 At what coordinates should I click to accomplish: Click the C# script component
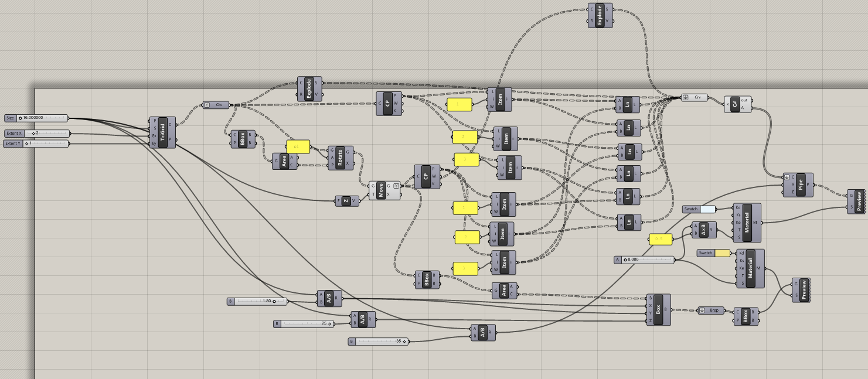tap(734, 104)
